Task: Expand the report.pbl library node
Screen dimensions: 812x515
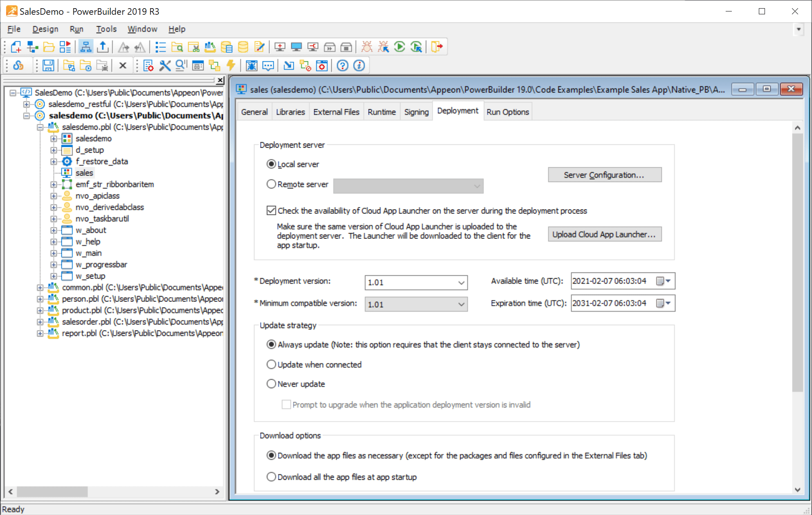Action: tap(40, 333)
